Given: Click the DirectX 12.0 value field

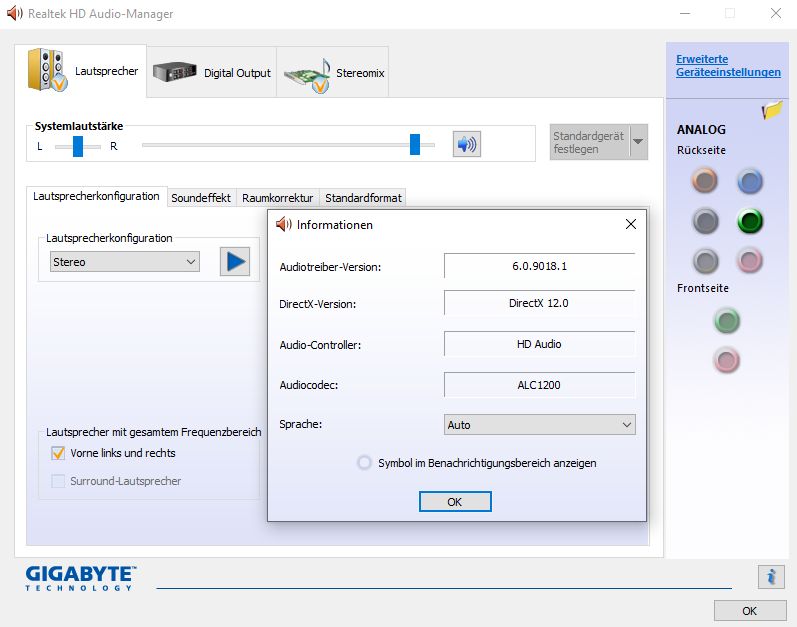Looking at the screenshot, I should click(x=539, y=303).
